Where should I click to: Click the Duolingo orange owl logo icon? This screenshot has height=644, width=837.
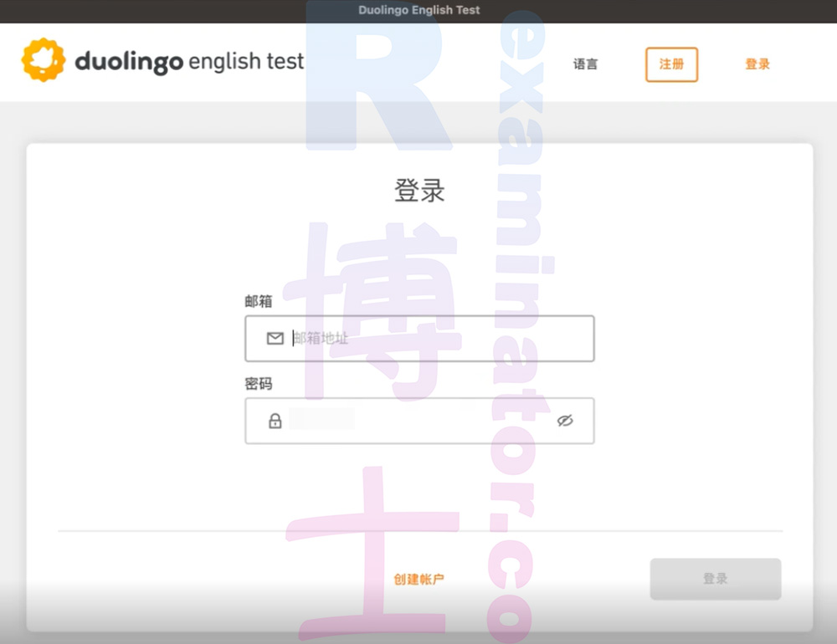[44, 60]
